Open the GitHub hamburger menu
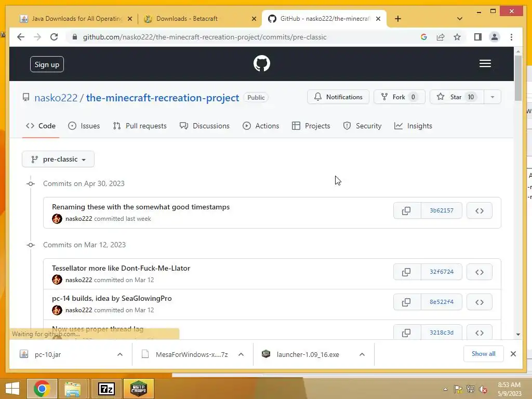 (485, 63)
